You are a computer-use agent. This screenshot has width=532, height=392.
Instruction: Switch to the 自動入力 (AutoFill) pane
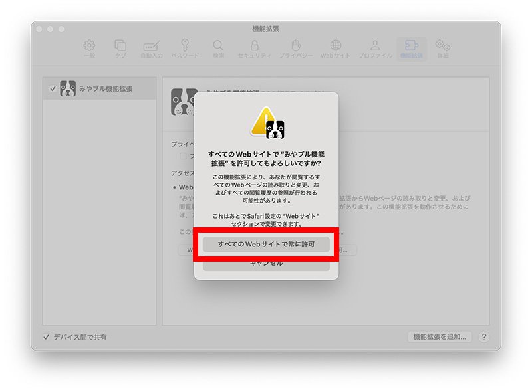click(x=152, y=49)
